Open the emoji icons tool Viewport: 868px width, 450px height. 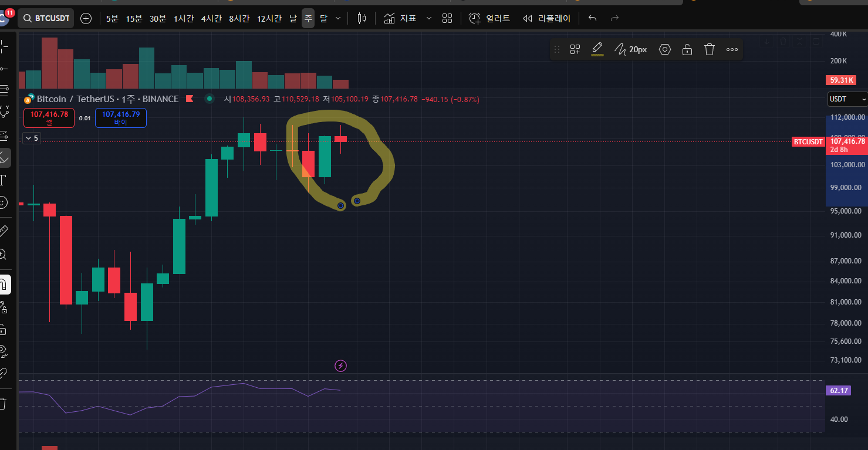(x=4, y=202)
